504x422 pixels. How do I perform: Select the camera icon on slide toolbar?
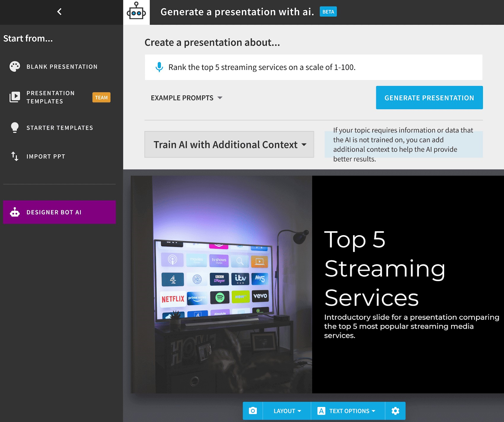pos(252,411)
